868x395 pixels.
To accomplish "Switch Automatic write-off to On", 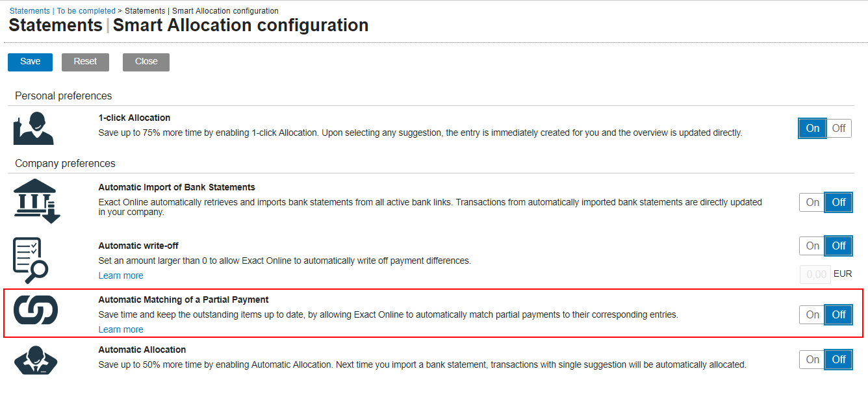I will 812,246.
